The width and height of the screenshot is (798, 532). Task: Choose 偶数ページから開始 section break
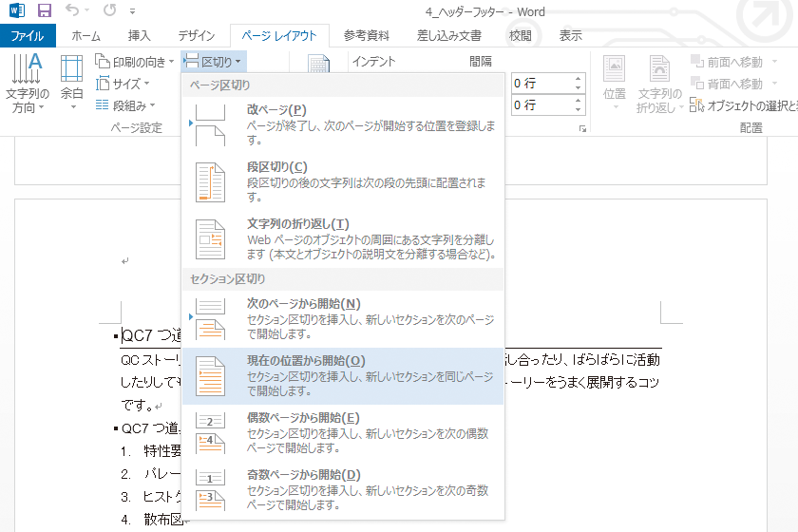pyautogui.click(x=343, y=433)
